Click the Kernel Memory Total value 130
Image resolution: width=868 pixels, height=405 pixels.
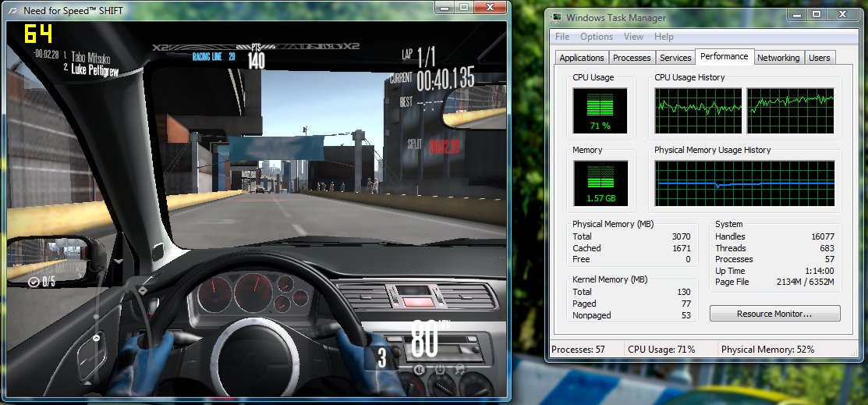pos(684,292)
